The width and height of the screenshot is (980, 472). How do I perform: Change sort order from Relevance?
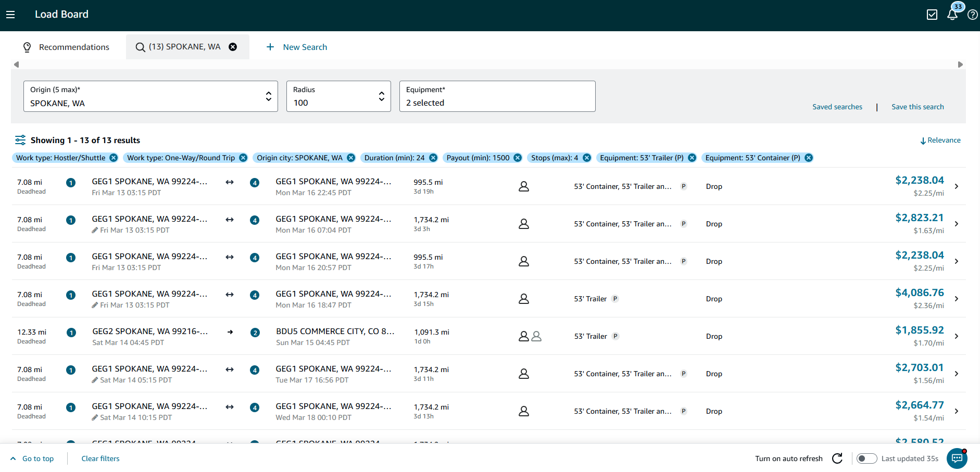pos(940,141)
